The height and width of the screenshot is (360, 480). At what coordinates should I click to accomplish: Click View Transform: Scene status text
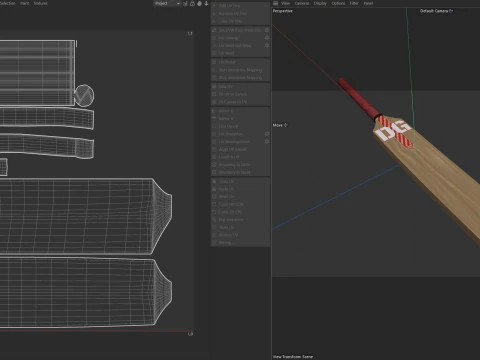tap(293, 356)
